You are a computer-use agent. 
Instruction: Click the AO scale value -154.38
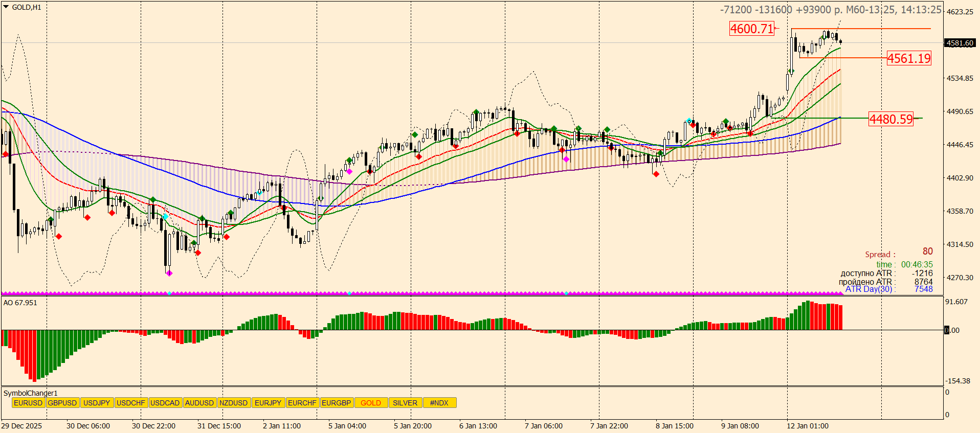tap(958, 381)
